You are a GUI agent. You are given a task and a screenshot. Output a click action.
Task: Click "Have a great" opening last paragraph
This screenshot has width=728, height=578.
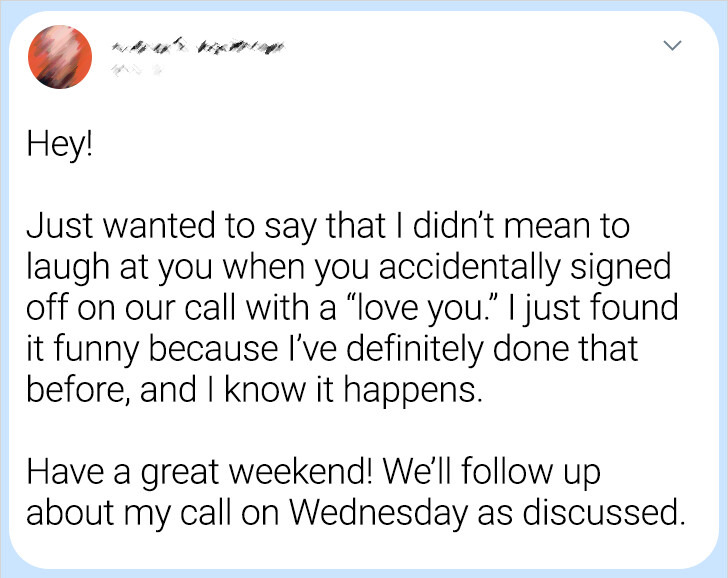[123, 473]
